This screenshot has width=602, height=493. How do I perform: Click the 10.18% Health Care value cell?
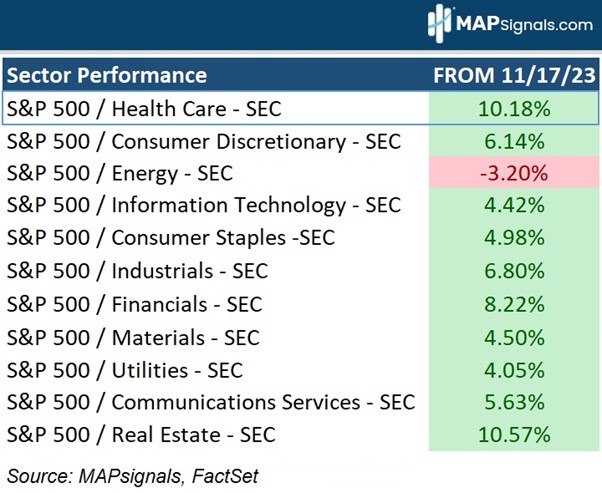point(510,108)
